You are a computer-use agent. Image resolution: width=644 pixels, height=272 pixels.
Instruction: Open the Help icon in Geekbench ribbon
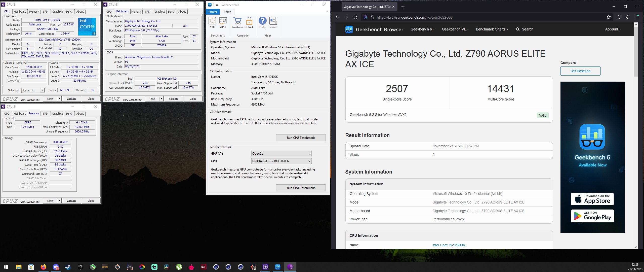[x=262, y=23]
